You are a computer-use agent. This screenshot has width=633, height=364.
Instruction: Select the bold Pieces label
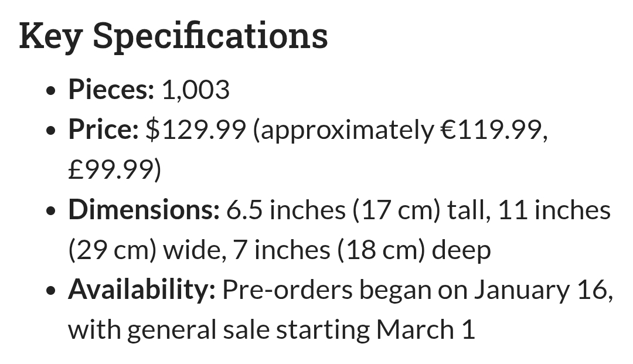click(111, 90)
